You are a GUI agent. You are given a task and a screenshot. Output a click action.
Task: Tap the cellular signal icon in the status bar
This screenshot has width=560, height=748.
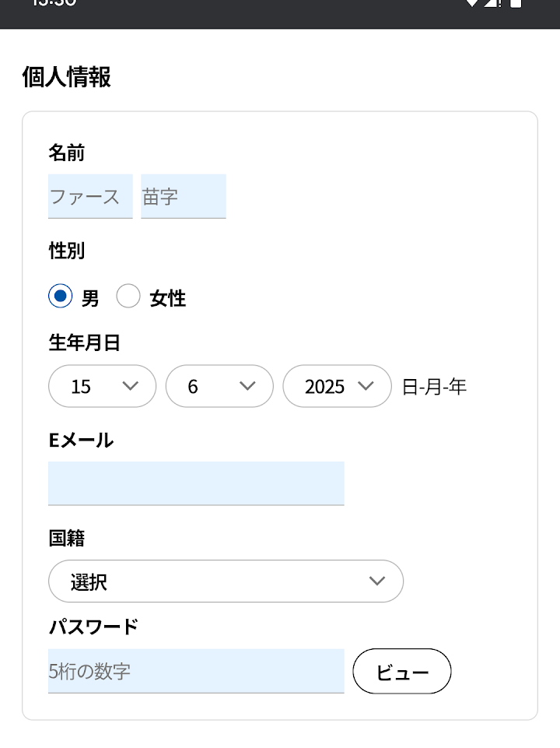(x=492, y=3)
